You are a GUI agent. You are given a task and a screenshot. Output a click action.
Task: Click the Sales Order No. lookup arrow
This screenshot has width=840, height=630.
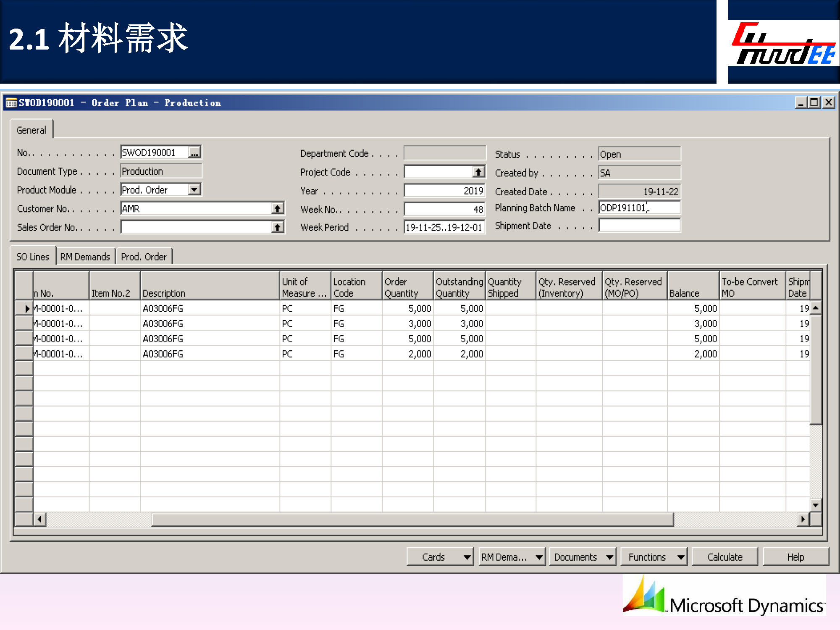(277, 227)
